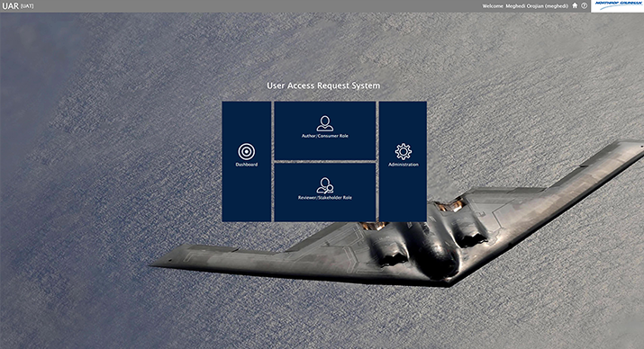This screenshot has width=644, height=349.
Task: Open the Administration gear tile
Action: (x=403, y=162)
